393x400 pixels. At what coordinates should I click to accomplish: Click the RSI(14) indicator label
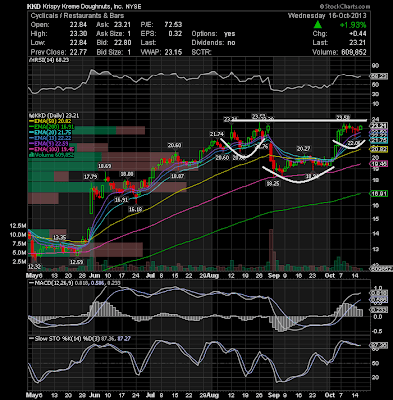(x=48, y=60)
